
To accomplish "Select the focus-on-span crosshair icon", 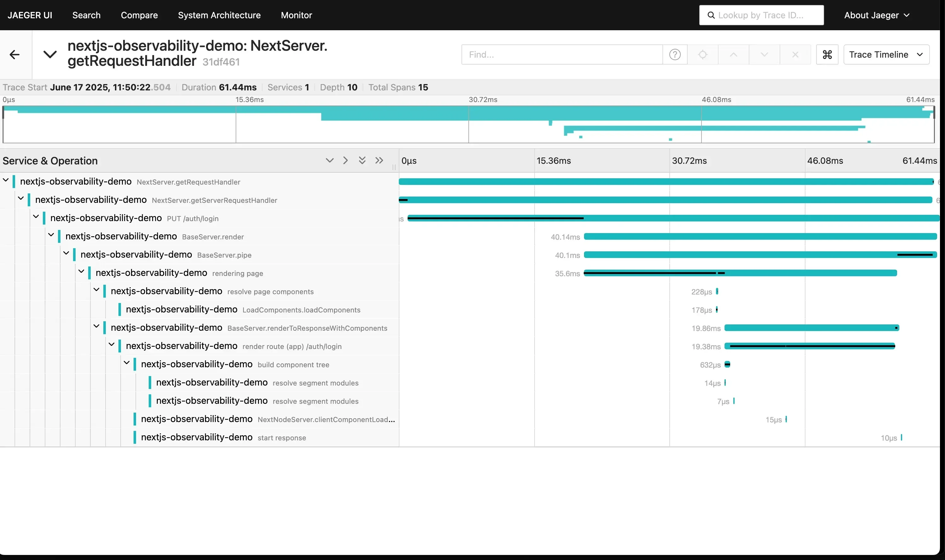I will (703, 54).
